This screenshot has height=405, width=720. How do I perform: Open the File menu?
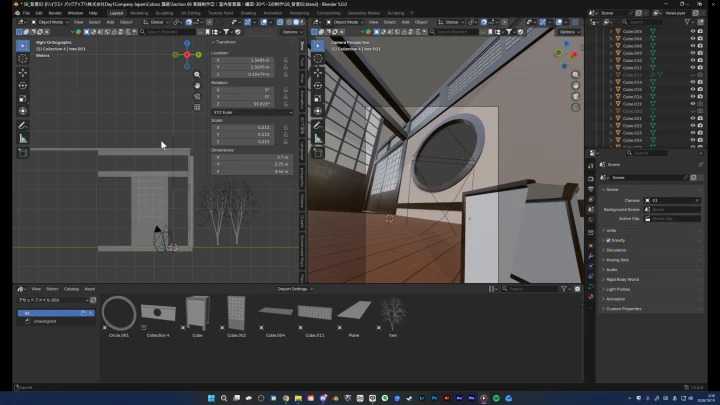click(x=26, y=13)
